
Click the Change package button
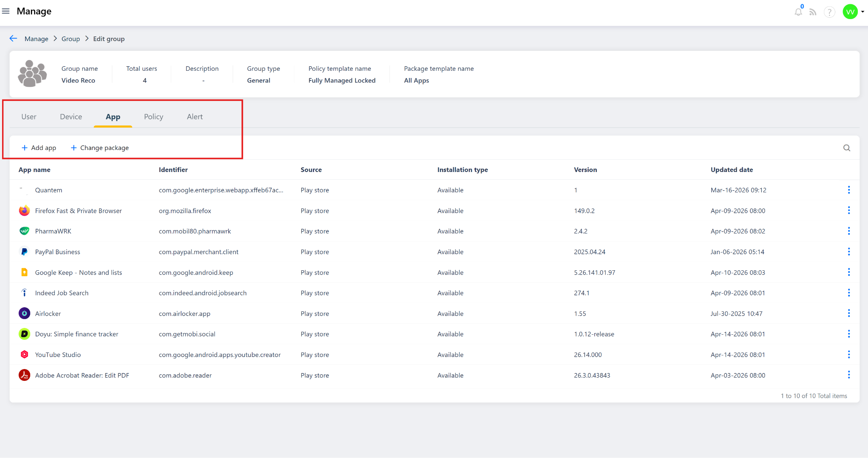tap(100, 148)
